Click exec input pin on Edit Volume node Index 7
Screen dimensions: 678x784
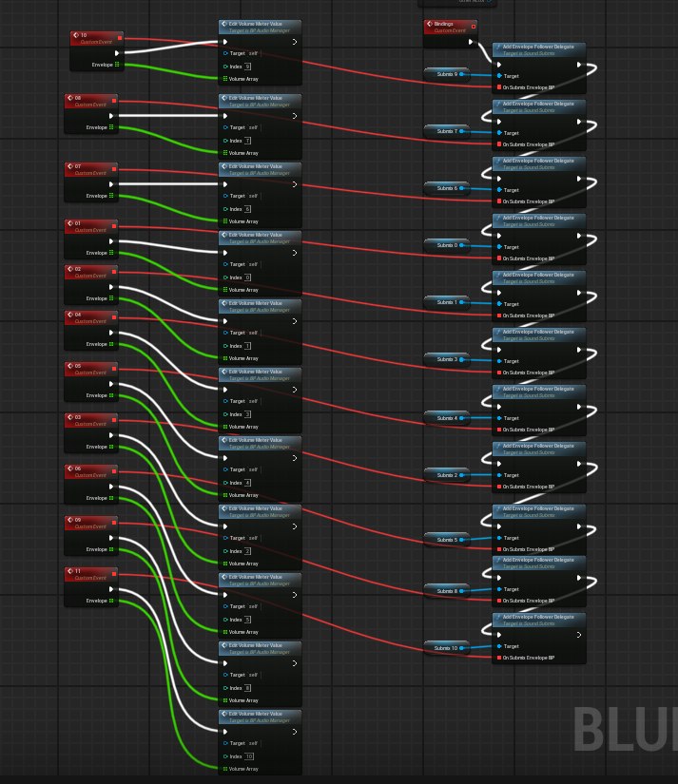click(x=225, y=116)
